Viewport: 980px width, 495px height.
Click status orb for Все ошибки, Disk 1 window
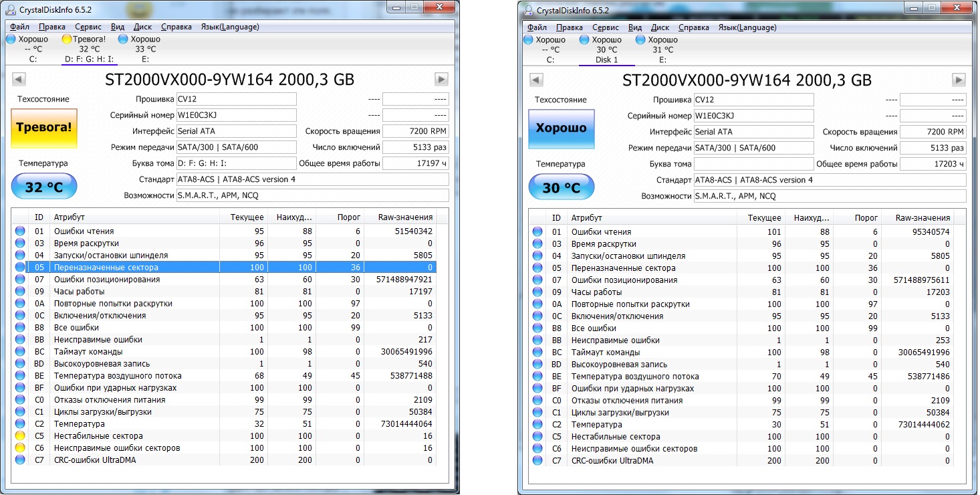click(x=537, y=328)
